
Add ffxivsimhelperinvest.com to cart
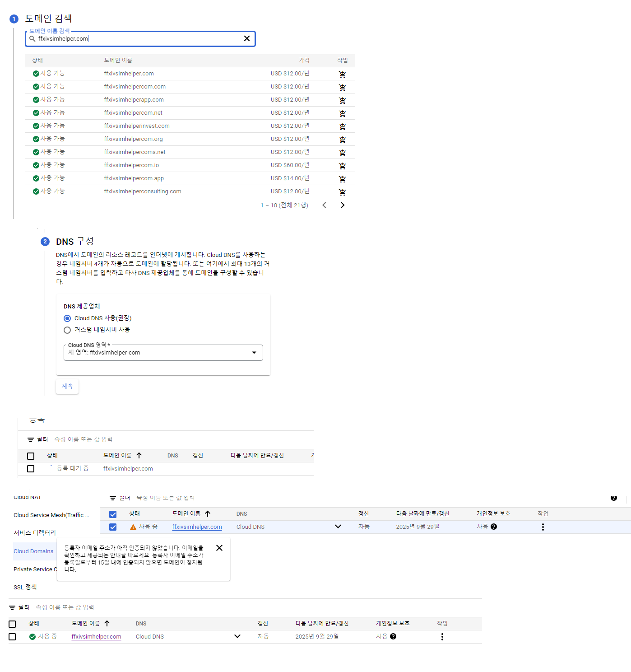pos(343,126)
